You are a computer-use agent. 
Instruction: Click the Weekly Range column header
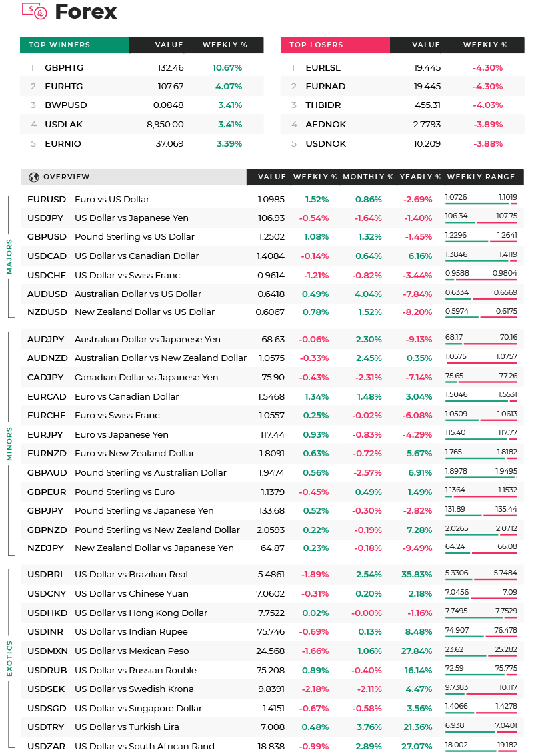coord(481,177)
